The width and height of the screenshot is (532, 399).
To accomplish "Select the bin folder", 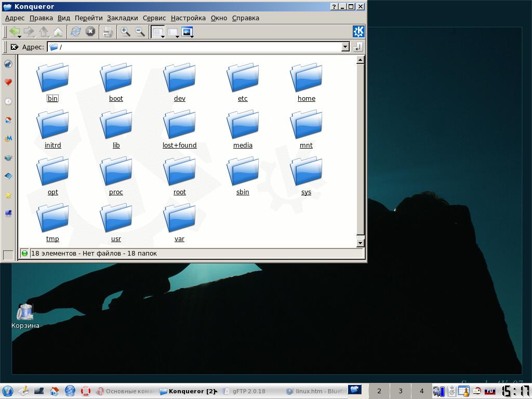I will click(x=52, y=83).
